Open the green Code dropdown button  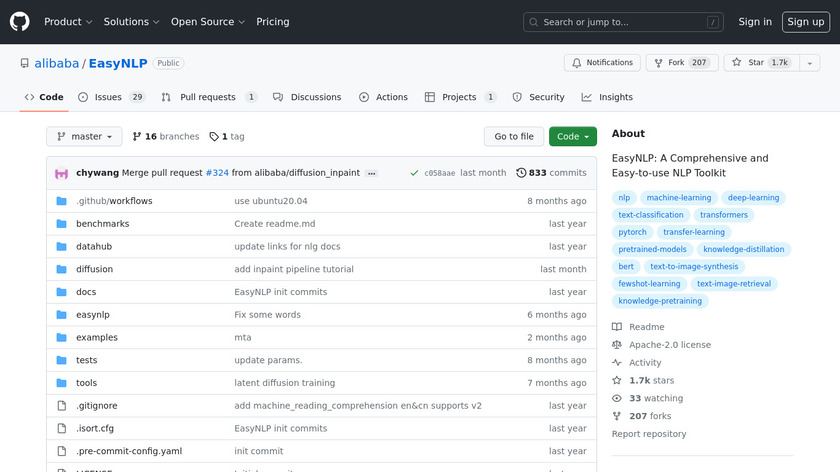tap(573, 137)
